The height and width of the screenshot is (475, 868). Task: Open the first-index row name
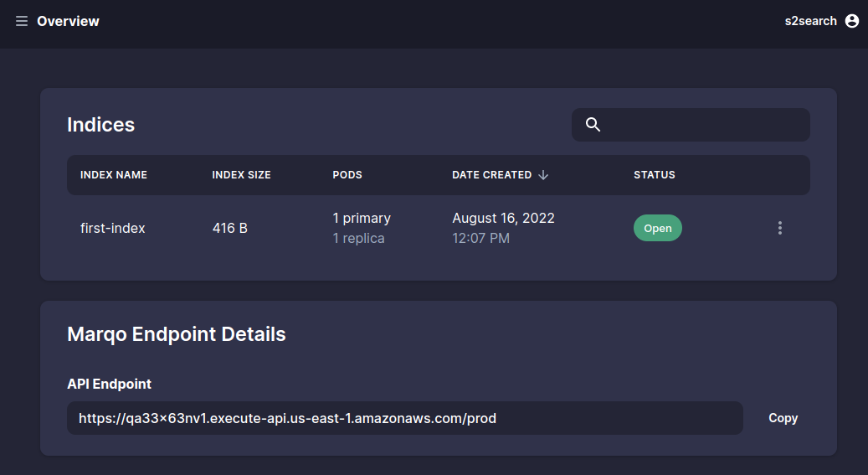coord(112,229)
